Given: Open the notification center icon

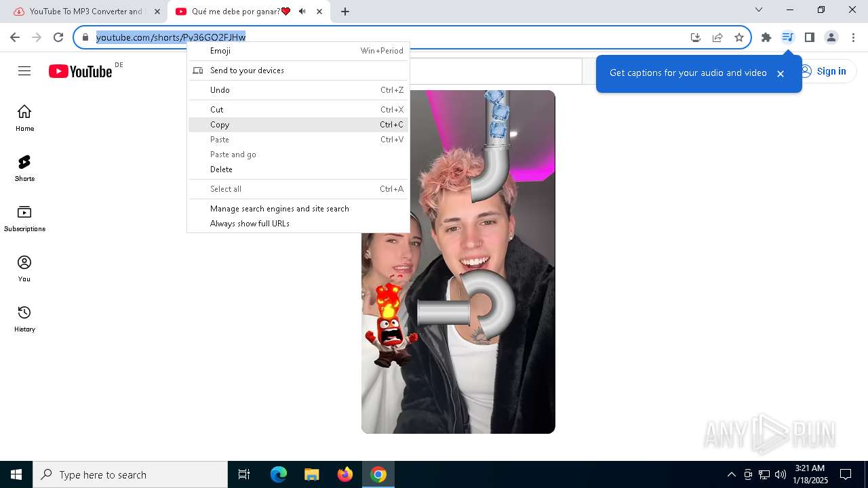Looking at the screenshot, I should [846, 474].
